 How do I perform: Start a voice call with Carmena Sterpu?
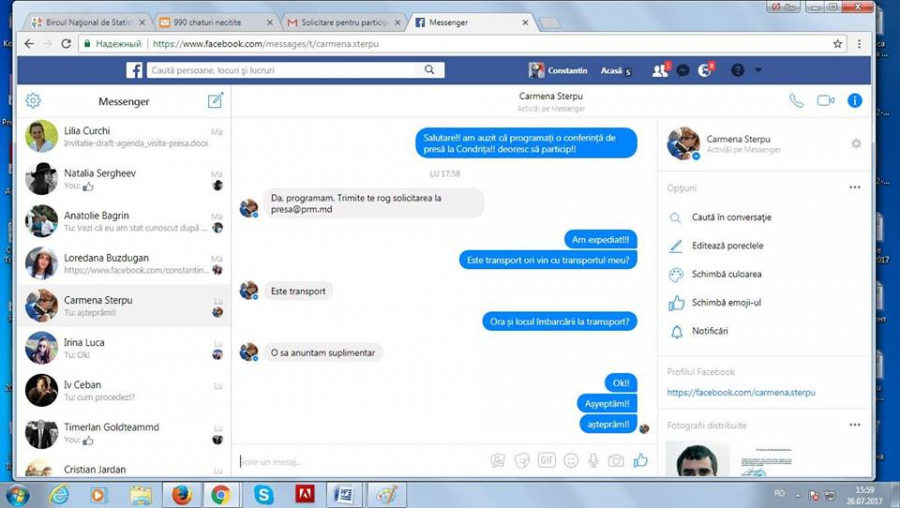797,101
